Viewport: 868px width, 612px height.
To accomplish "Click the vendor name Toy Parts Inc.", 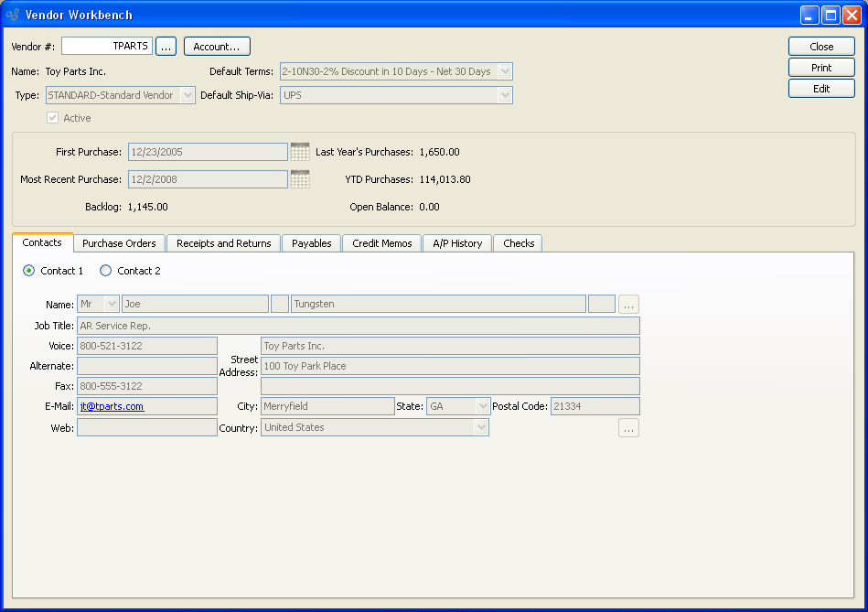I will 75,71.
